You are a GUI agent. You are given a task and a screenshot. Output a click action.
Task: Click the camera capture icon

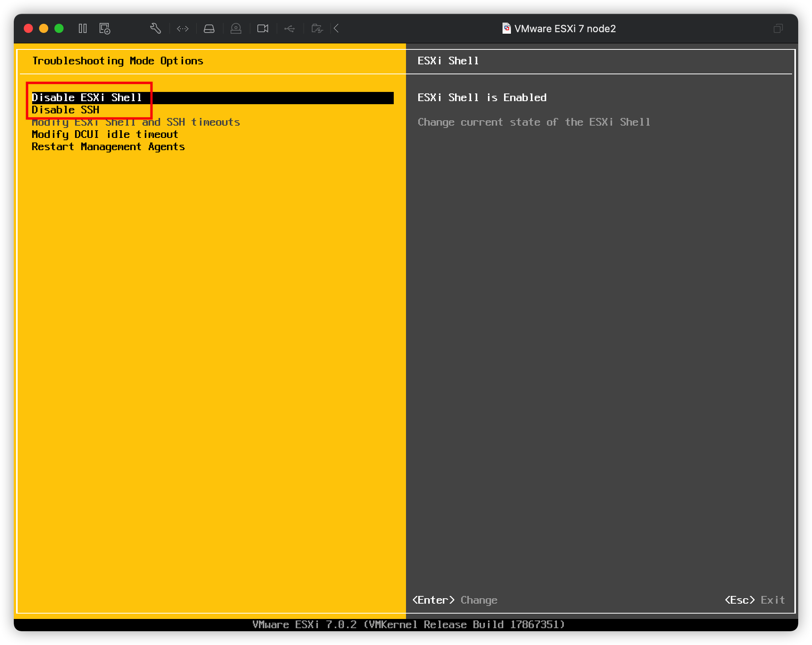(x=263, y=28)
